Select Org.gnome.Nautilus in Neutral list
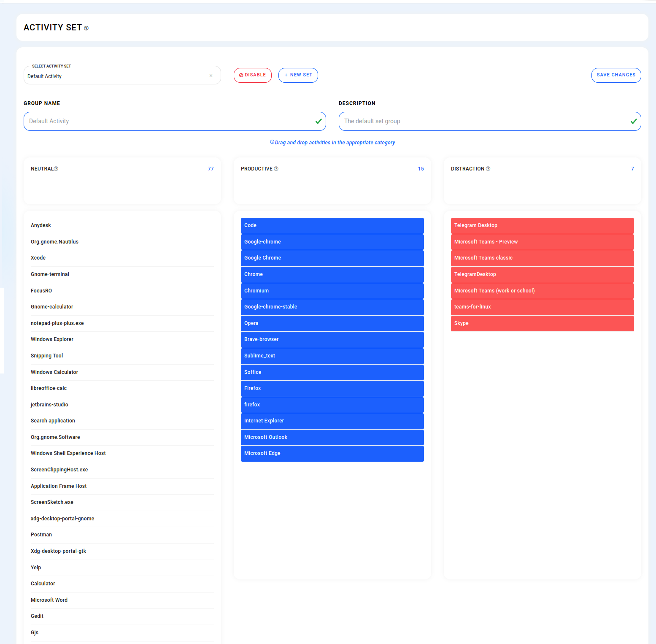This screenshot has height=644, width=656. coord(122,242)
